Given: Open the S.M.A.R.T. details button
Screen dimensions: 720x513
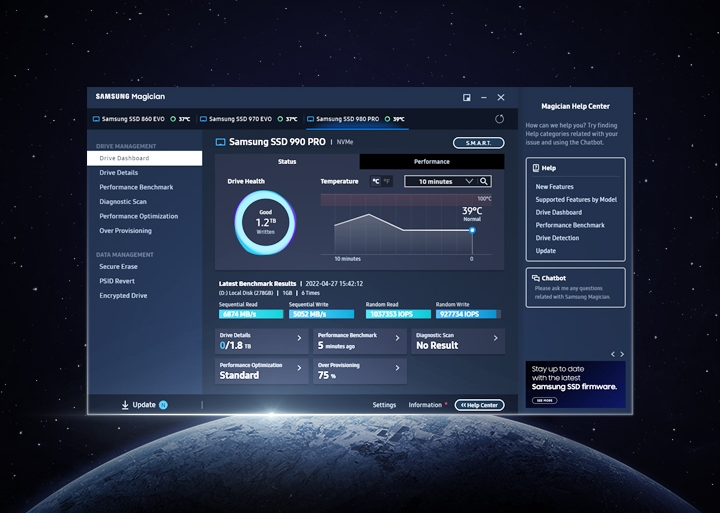Looking at the screenshot, I should point(478,143).
